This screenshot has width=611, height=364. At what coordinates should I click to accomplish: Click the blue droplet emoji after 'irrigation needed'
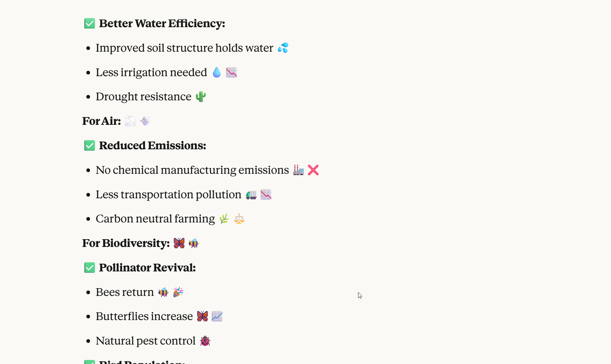click(217, 72)
